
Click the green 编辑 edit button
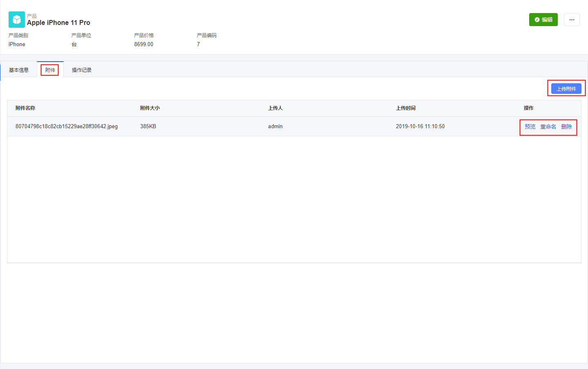coord(543,20)
